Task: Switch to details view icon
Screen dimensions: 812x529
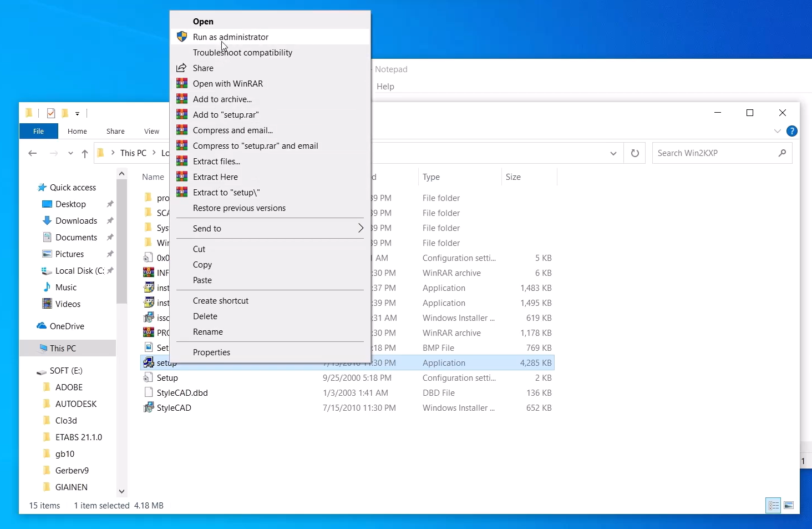Action: click(x=773, y=505)
